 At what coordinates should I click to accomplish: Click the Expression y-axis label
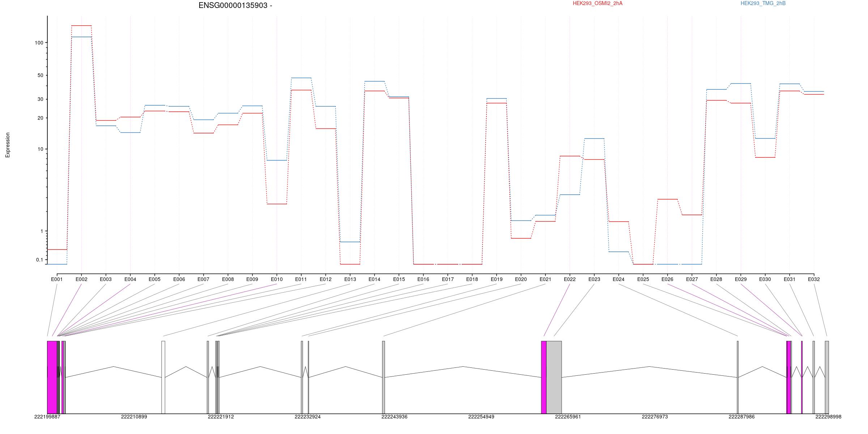[8, 145]
